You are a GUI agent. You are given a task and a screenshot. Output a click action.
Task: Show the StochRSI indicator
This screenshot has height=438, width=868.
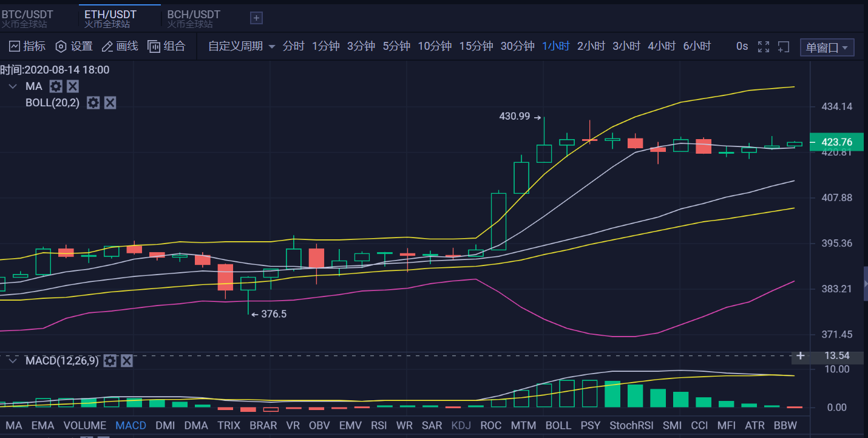coord(631,425)
